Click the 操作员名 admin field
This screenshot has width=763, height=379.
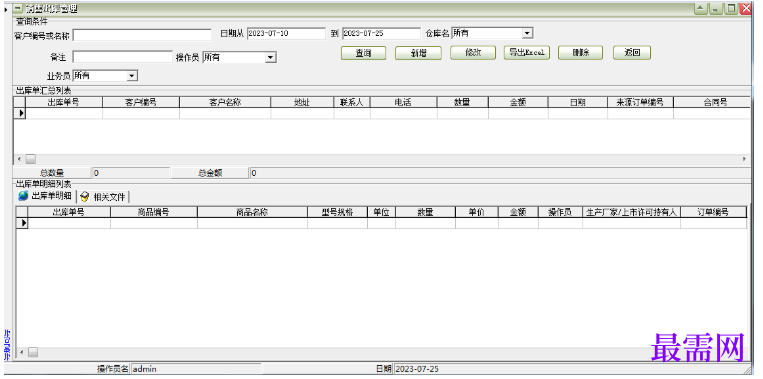196,369
